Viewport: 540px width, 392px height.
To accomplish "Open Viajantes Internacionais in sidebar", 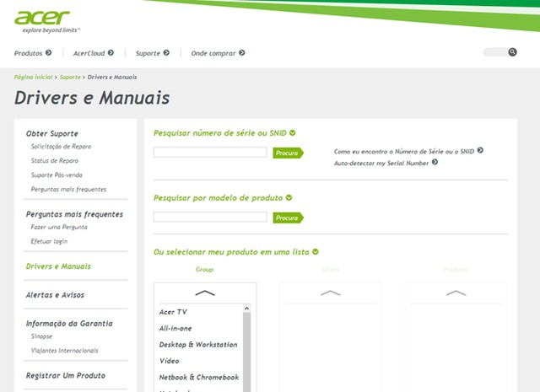I will (x=64, y=351).
